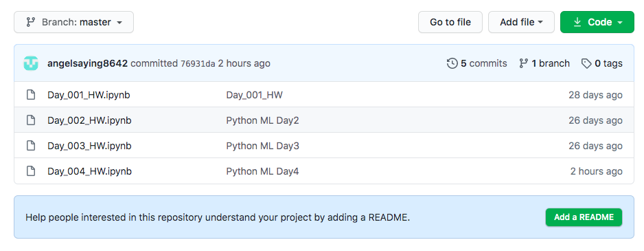The width and height of the screenshot is (644, 251).
Task: Open the Python ML Day4 commit message
Action: click(x=262, y=171)
